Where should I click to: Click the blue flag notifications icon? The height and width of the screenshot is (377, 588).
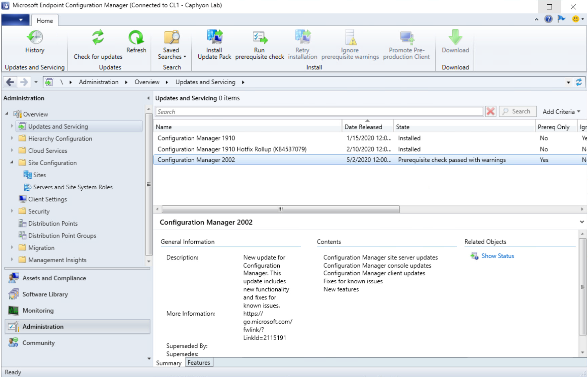pyautogui.click(x=561, y=19)
